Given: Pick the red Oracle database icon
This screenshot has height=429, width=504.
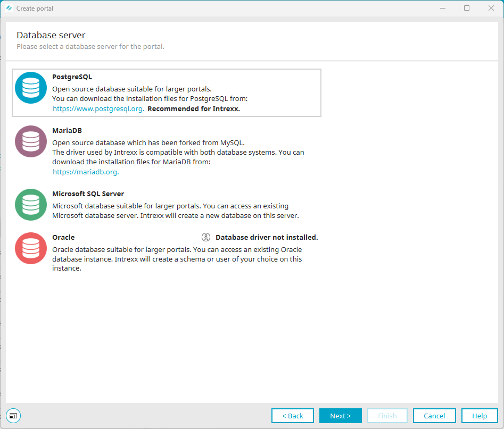Looking at the screenshot, I should click(x=31, y=248).
